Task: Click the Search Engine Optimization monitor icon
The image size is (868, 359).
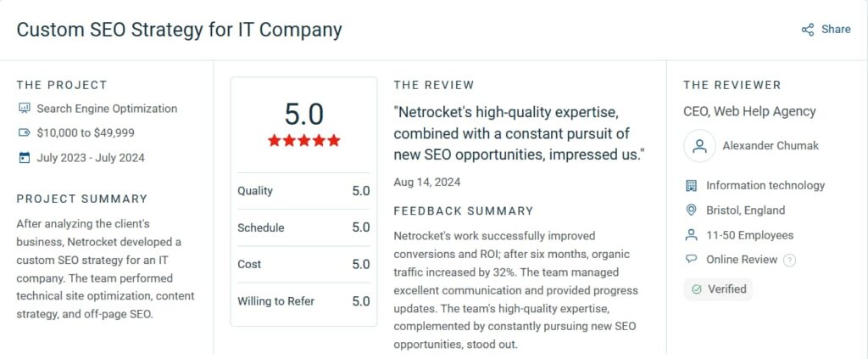Action: pos(24,109)
